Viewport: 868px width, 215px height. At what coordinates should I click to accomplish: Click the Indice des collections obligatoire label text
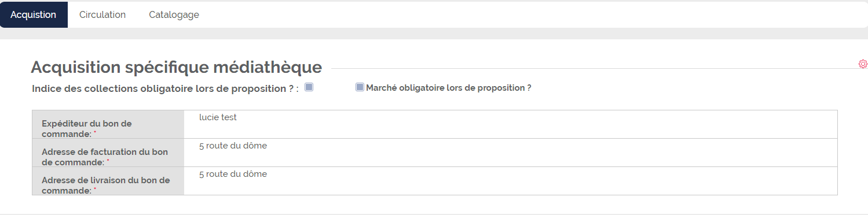pyautogui.click(x=165, y=89)
